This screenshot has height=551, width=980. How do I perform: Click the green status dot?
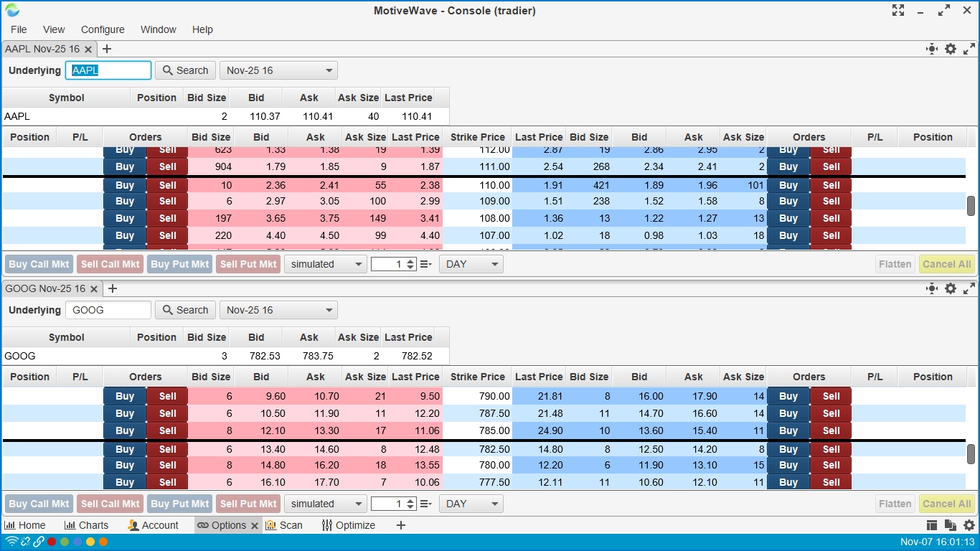coord(65,542)
